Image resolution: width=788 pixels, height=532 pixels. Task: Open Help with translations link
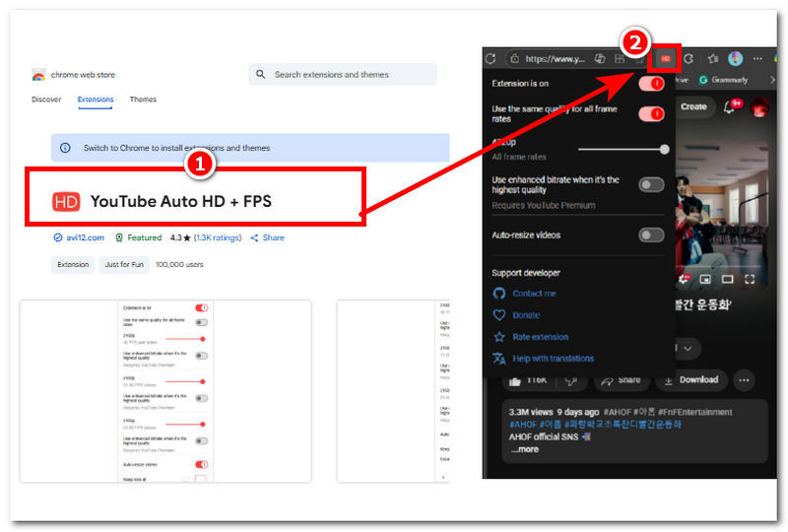[553, 359]
